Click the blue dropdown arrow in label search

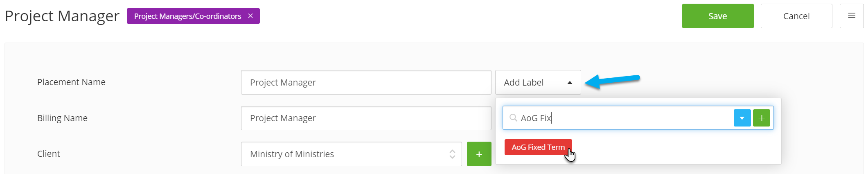pyautogui.click(x=742, y=118)
